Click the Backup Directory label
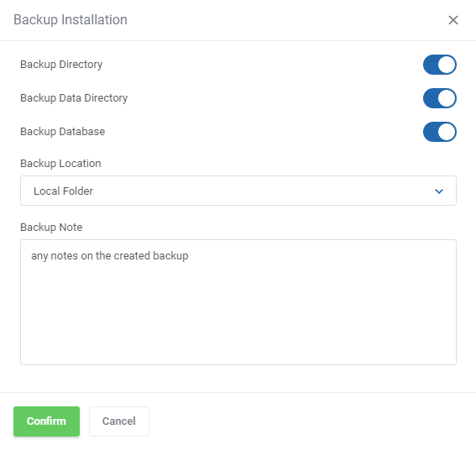Screen dimensions: 476x450 (61, 65)
